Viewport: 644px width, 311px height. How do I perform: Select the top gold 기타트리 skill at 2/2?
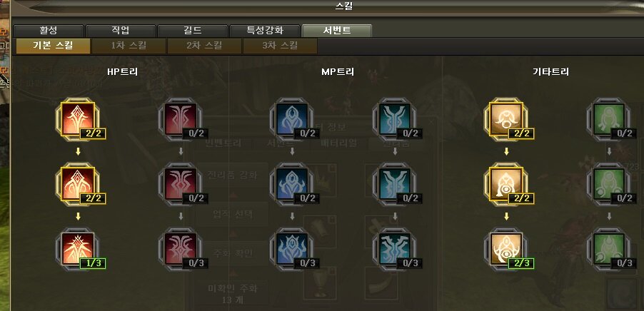coord(506,118)
